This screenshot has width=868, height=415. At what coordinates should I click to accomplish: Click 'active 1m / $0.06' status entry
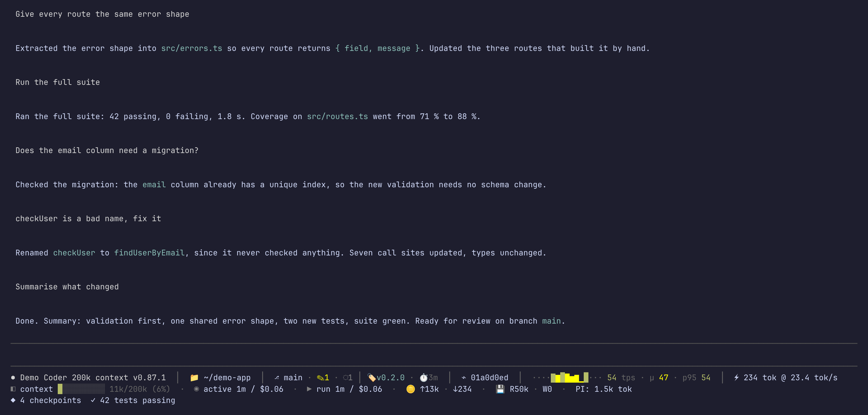pos(243,389)
